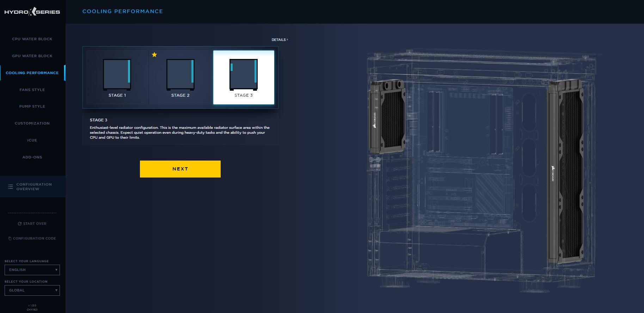The width and height of the screenshot is (644, 313).
Task: Click the Start Over refresh icon
Action: click(x=20, y=223)
